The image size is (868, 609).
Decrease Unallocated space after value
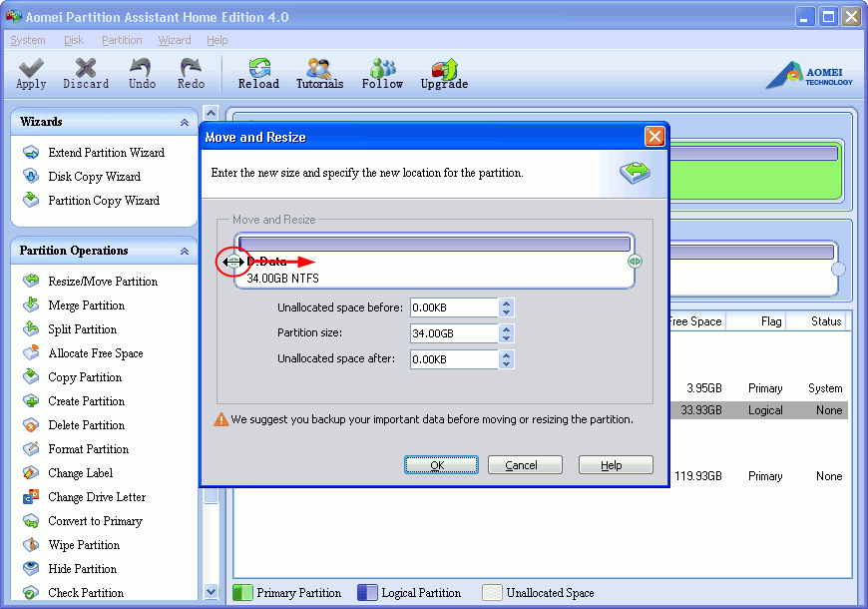(x=506, y=363)
